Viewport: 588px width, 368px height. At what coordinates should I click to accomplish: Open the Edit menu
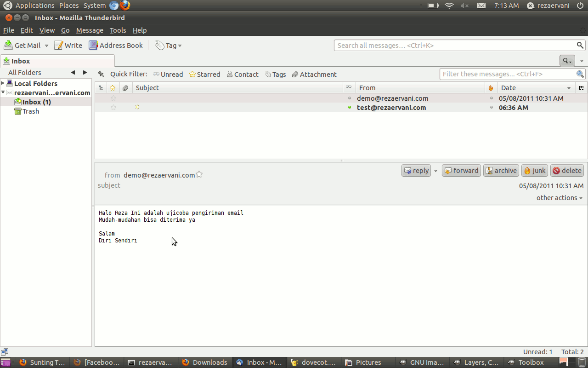coord(27,30)
